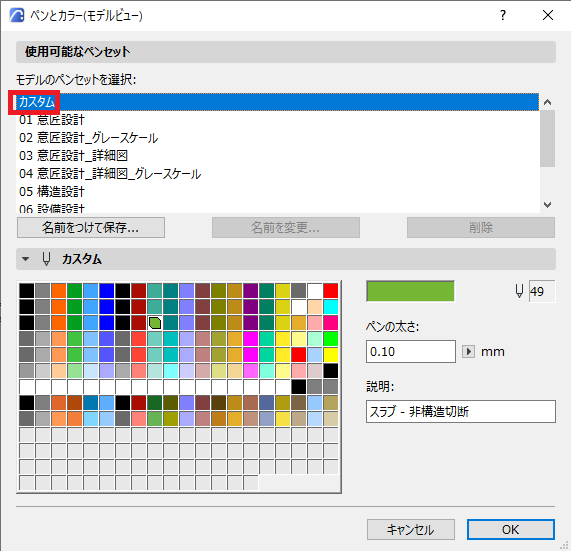The image size is (571, 551).
Task: Click the 名前を変更... button
Action: pyautogui.click(x=286, y=228)
